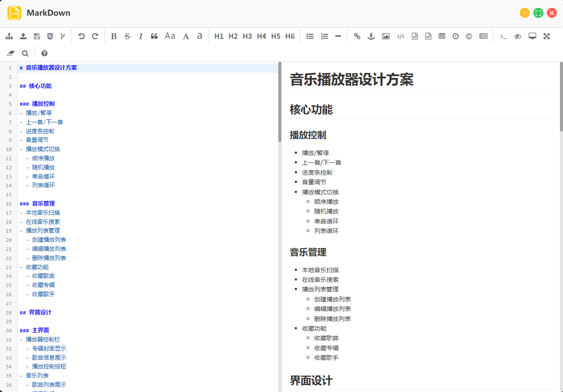Viewport: 563px width, 392px height.
Task: Click the Aa capitalize-words icon
Action: point(170,37)
